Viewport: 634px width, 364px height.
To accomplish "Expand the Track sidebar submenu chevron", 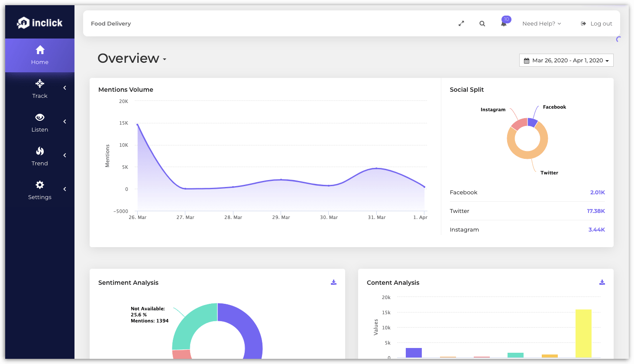I will pos(65,87).
